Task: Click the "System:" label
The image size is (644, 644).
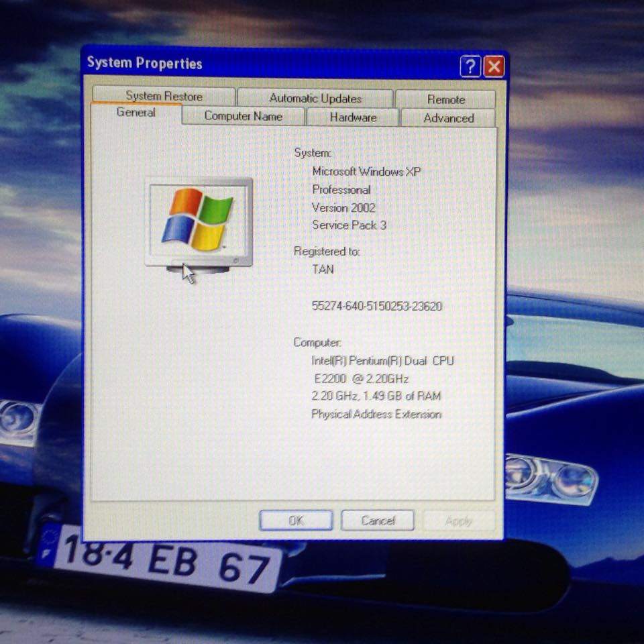Action: 313,153
